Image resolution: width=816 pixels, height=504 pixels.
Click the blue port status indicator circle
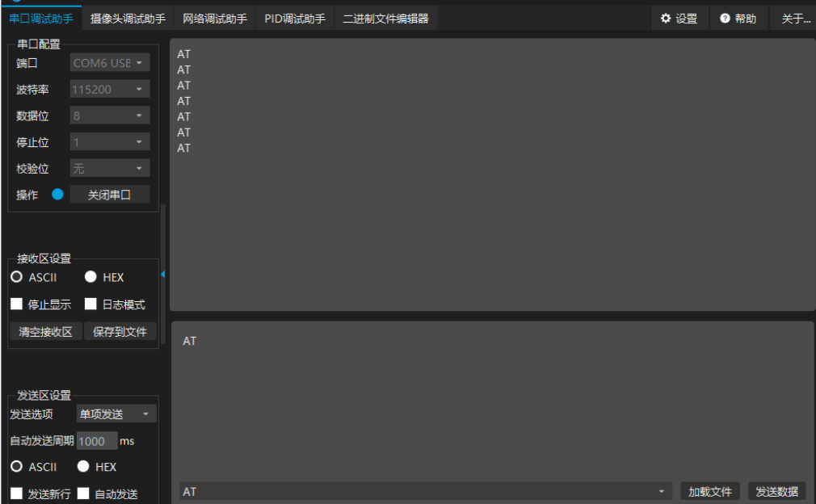tap(57, 195)
